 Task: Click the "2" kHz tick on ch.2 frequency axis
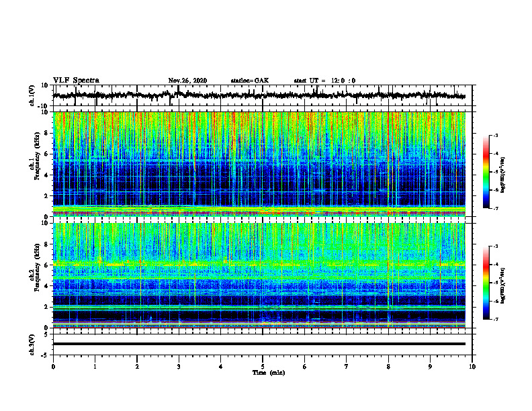click(48, 307)
